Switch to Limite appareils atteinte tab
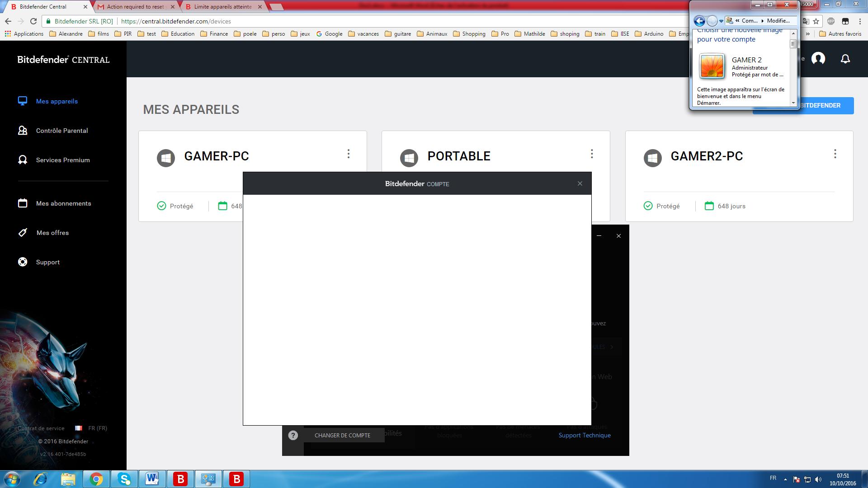 222,7
